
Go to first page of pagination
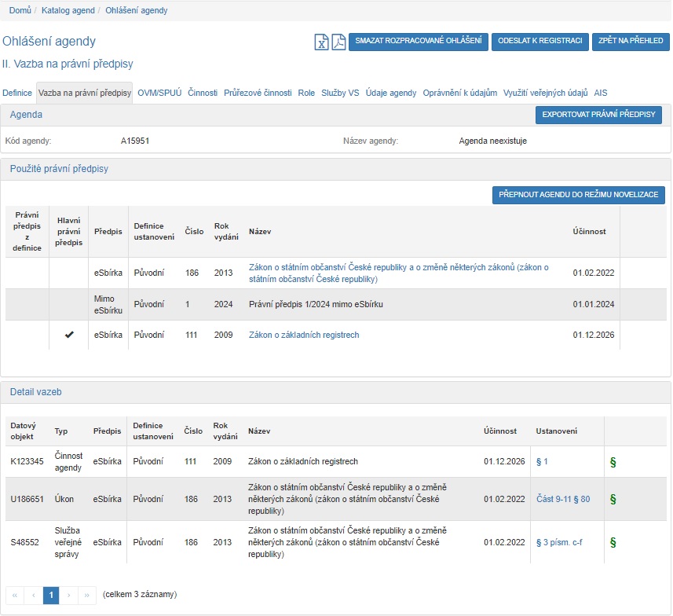[15, 596]
